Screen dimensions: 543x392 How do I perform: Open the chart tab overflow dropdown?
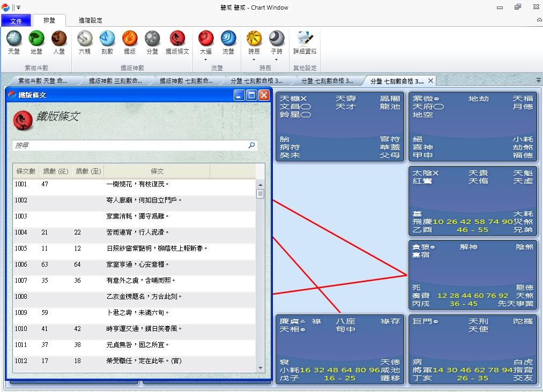pyautogui.click(x=539, y=79)
